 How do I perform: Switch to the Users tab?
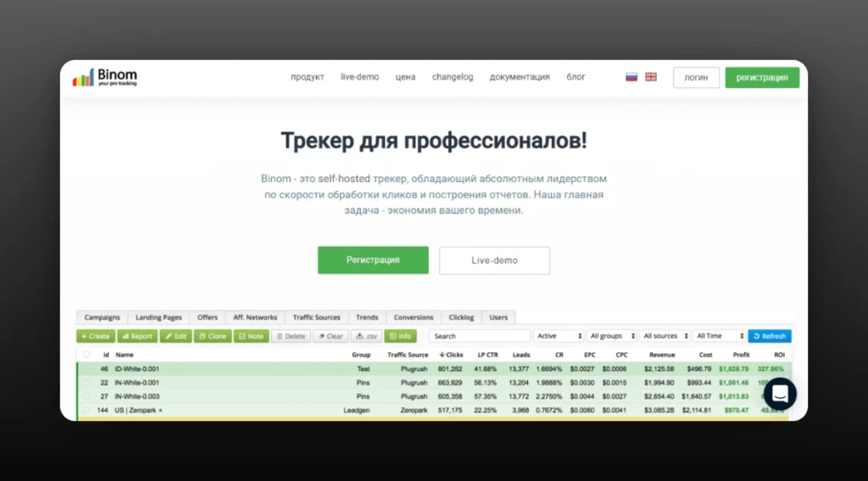(x=498, y=318)
